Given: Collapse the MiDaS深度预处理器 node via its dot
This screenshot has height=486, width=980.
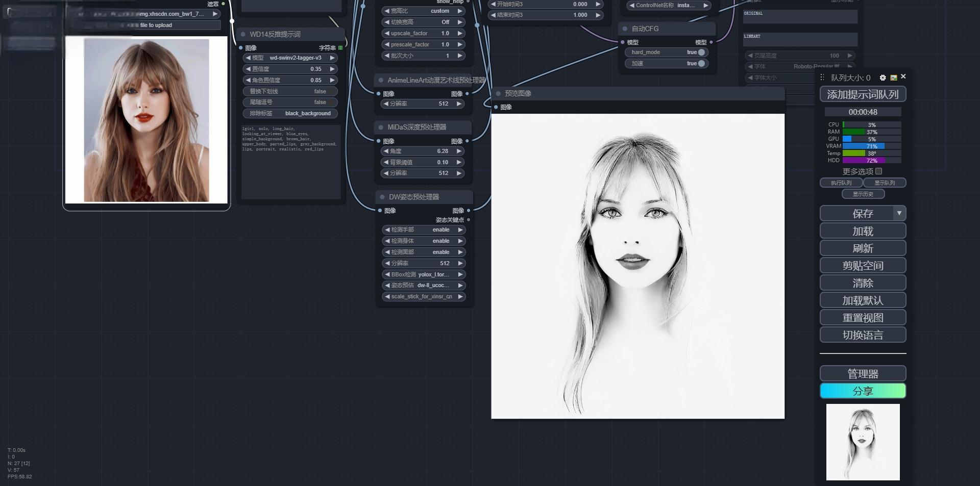Looking at the screenshot, I should click(381, 127).
